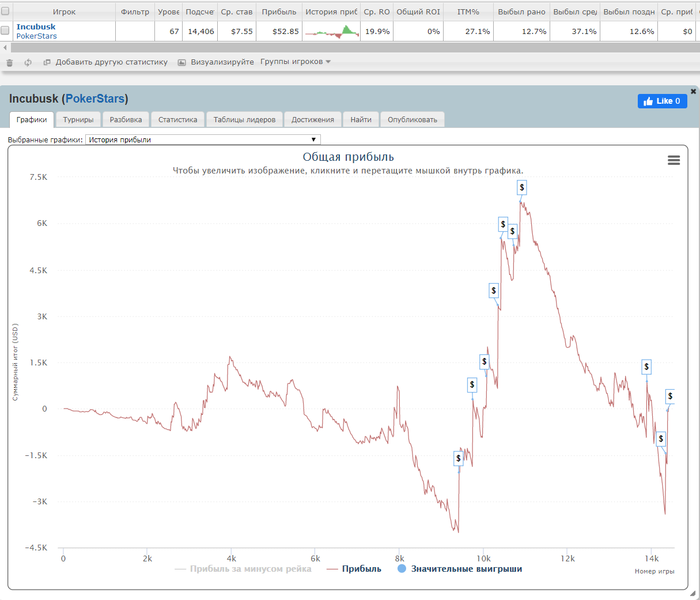This screenshot has width=700, height=600.
Task: Sort by the Общий ROI column header
Action: click(418, 12)
